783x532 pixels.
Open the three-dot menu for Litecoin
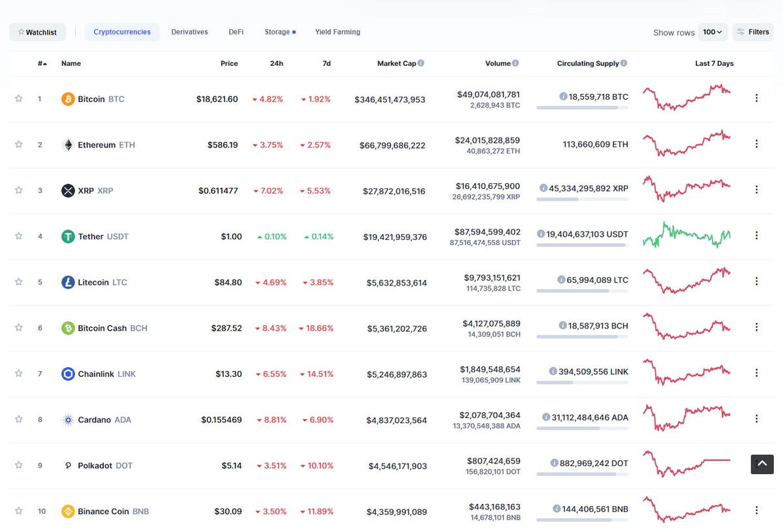(x=757, y=282)
